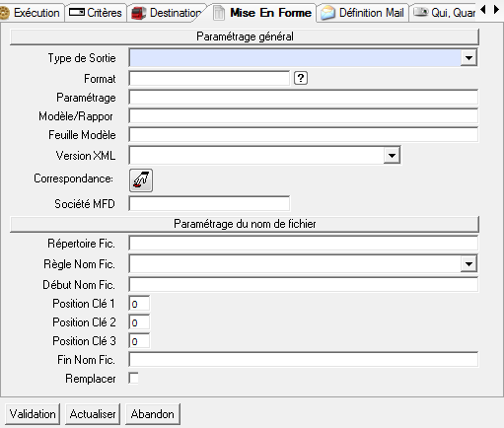Click the Exécution tab gear icon

(4, 13)
